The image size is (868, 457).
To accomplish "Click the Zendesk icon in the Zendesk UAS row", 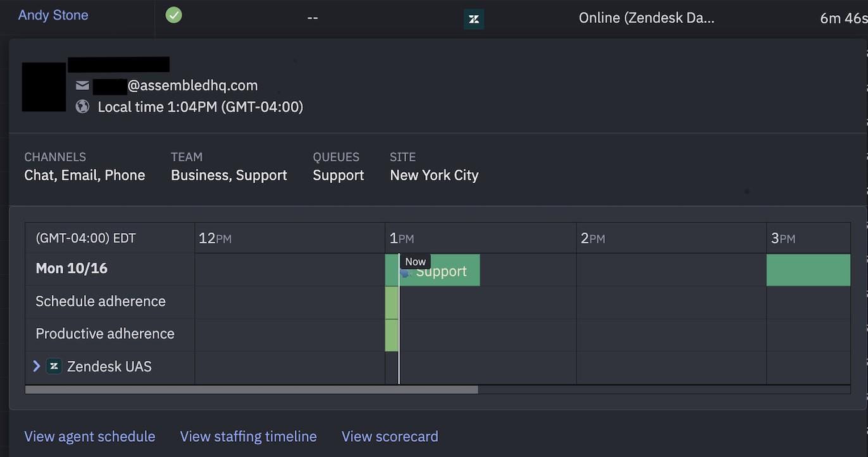I will (x=54, y=366).
